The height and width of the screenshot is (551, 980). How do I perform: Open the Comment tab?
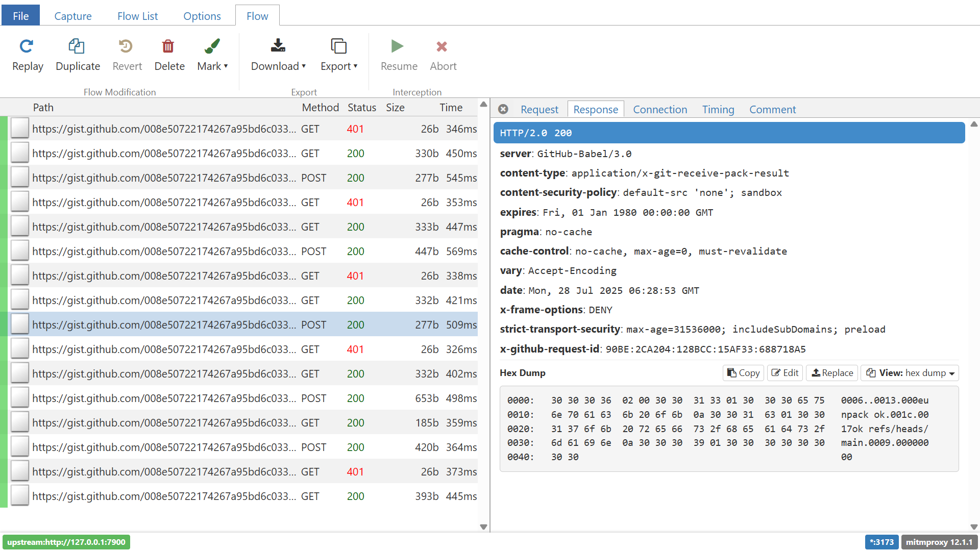(772, 109)
